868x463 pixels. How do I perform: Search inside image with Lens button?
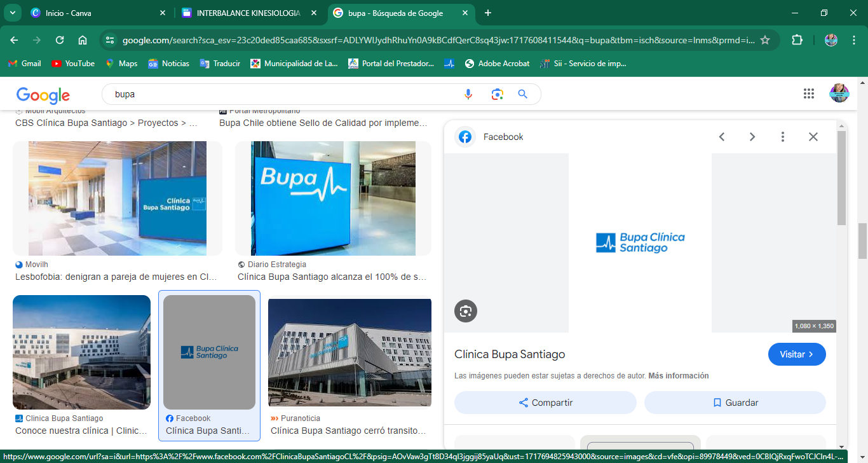(x=466, y=311)
